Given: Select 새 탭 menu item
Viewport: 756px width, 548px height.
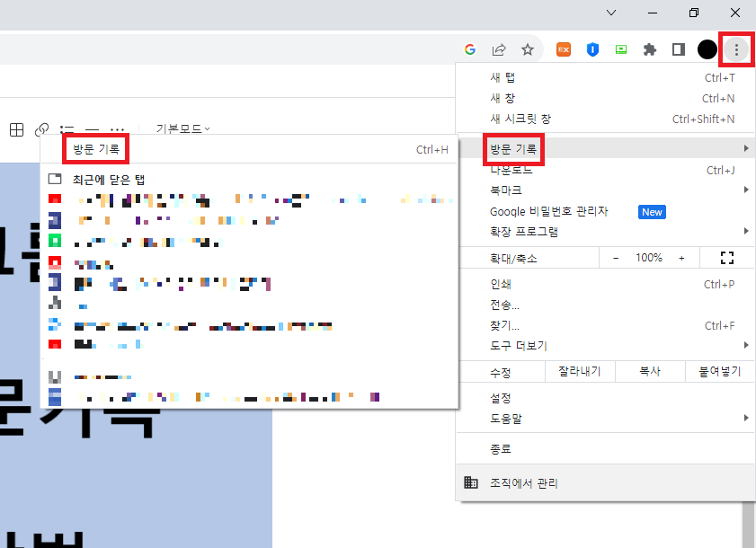Looking at the screenshot, I should coord(605,77).
